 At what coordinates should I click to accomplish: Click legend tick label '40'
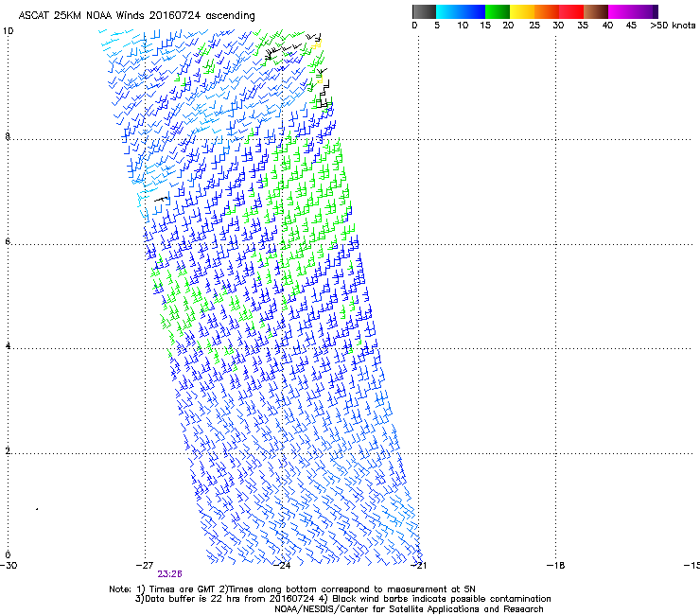click(x=607, y=26)
